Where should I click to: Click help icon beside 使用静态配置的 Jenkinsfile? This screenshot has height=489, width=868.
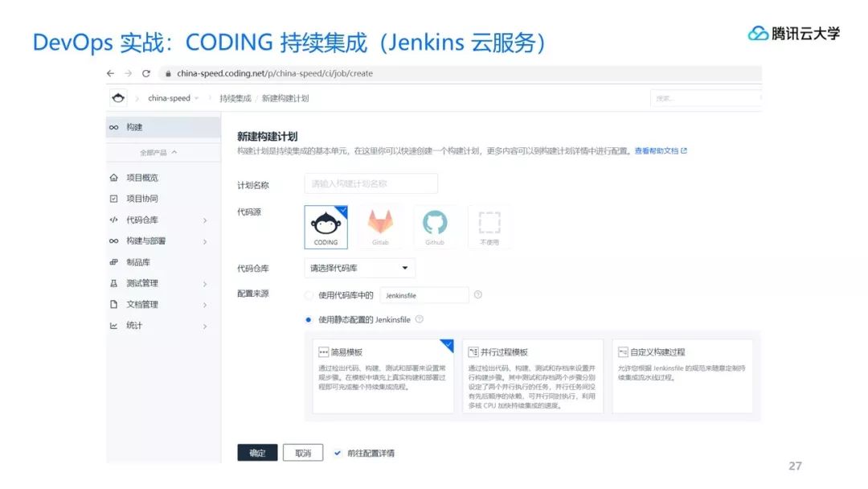pyautogui.click(x=419, y=319)
